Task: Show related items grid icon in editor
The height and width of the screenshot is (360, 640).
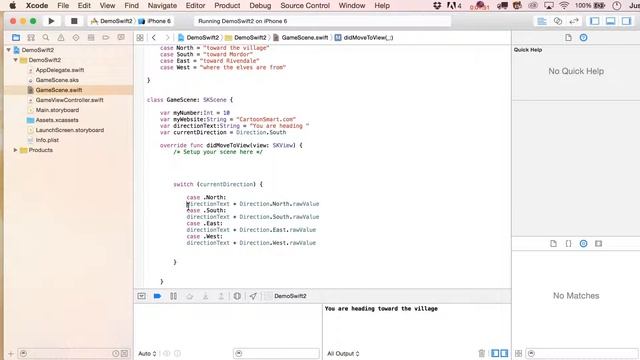Action: pos(140,38)
